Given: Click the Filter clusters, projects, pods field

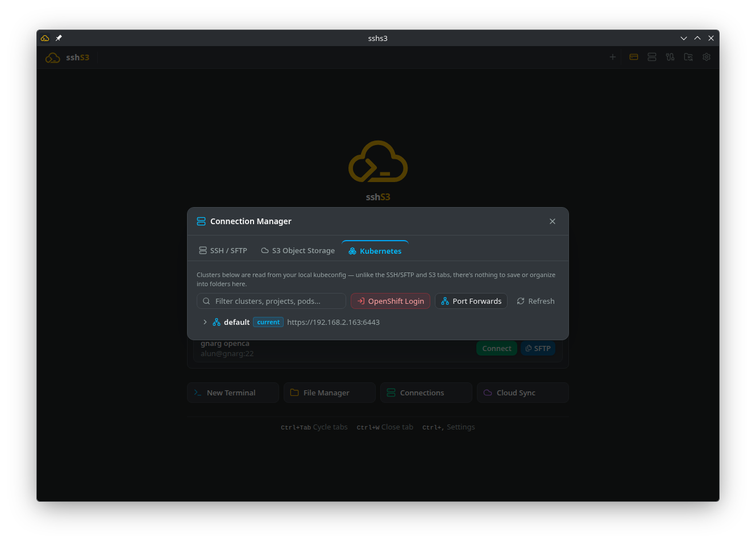Looking at the screenshot, I should point(271,301).
